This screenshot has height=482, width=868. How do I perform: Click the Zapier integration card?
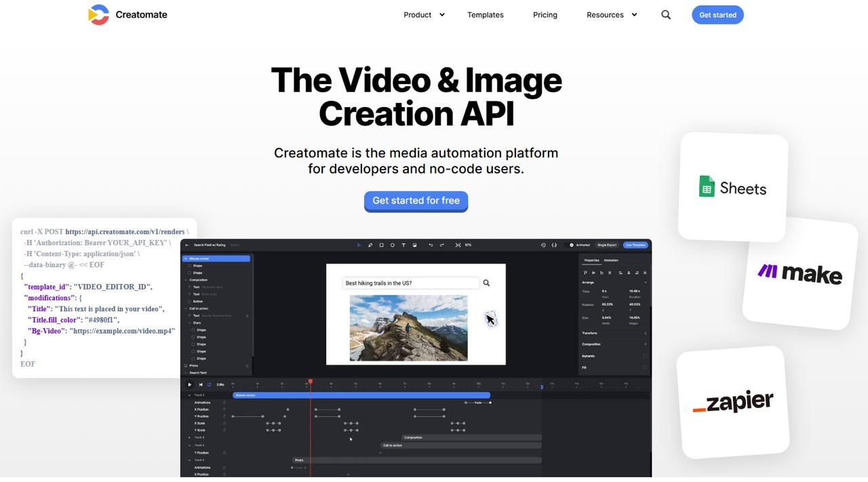pos(733,402)
